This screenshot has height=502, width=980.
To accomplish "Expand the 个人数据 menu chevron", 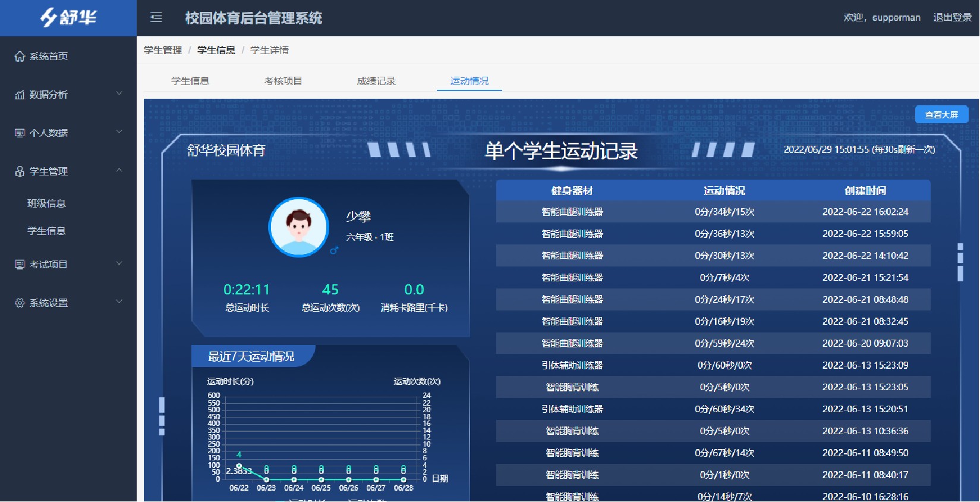I will click(x=119, y=131).
